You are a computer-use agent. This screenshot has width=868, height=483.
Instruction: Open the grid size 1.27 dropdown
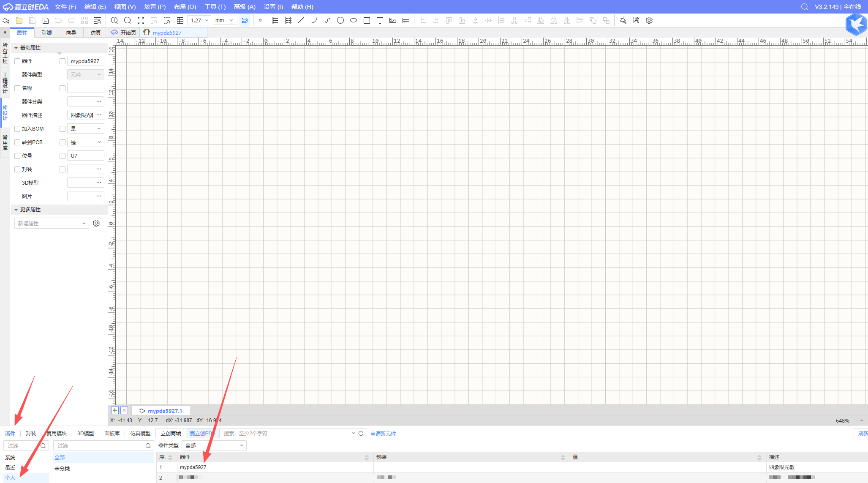click(199, 20)
